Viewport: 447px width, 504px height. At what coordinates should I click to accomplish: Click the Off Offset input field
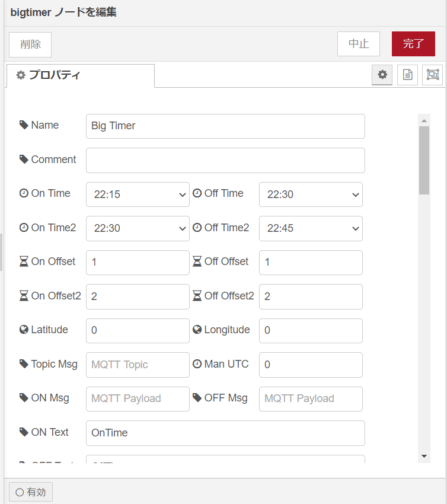(x=311, y=263)
